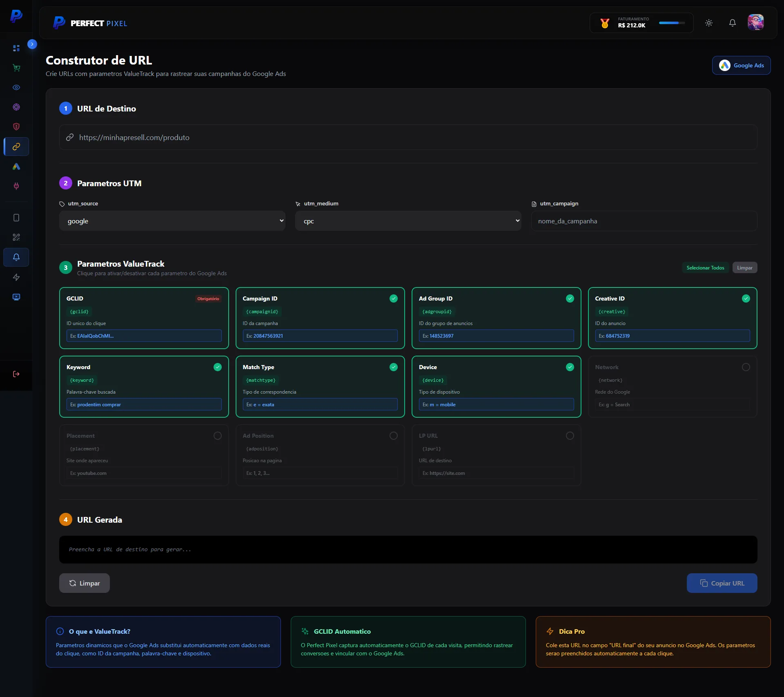Screen dimensions: 784x697
Task: Disable the Campaign ID parameter
Action: (393, 298)
